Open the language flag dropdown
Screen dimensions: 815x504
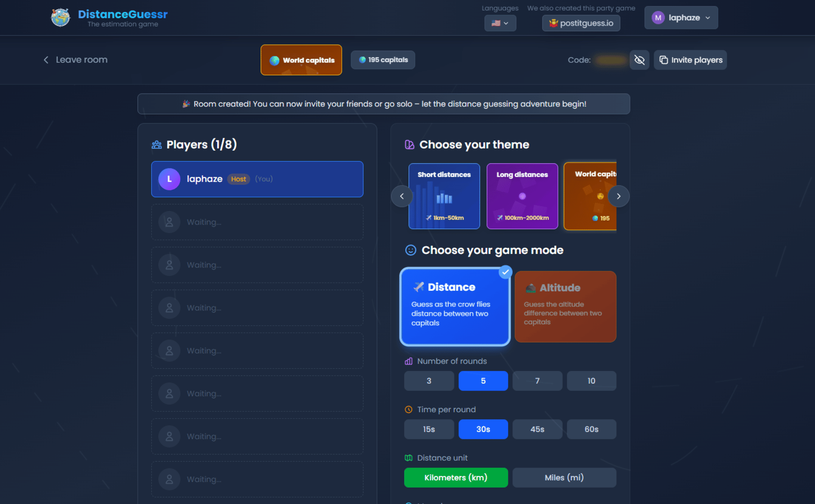tap(500, 23)
